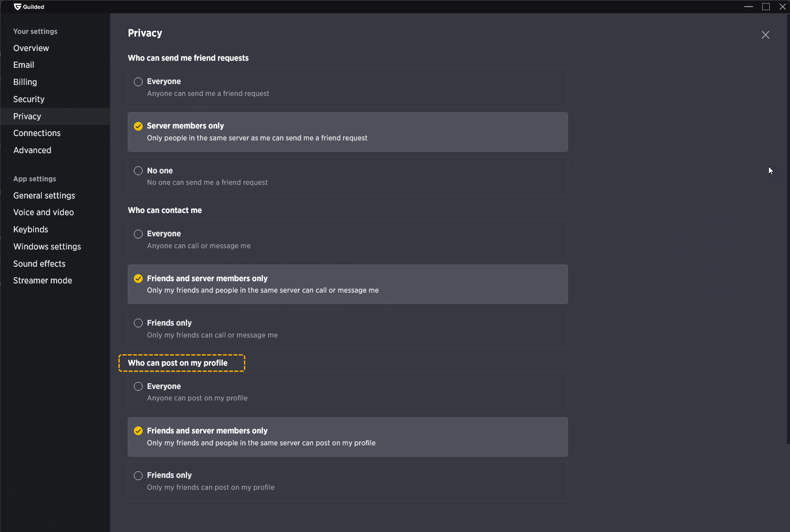The image size is (790, 532).
Task: Click 'App settings' section label
Action: tap(34, 179)
